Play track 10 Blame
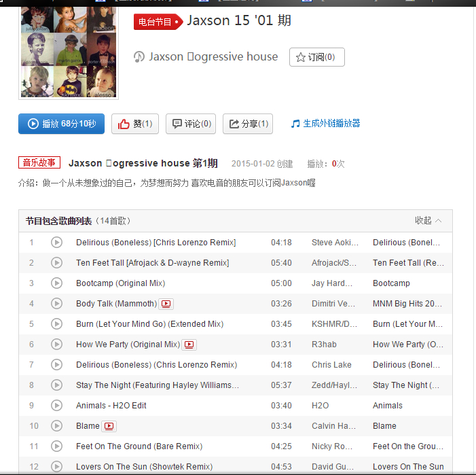This screenshot has height=475, width=476. 56,426
